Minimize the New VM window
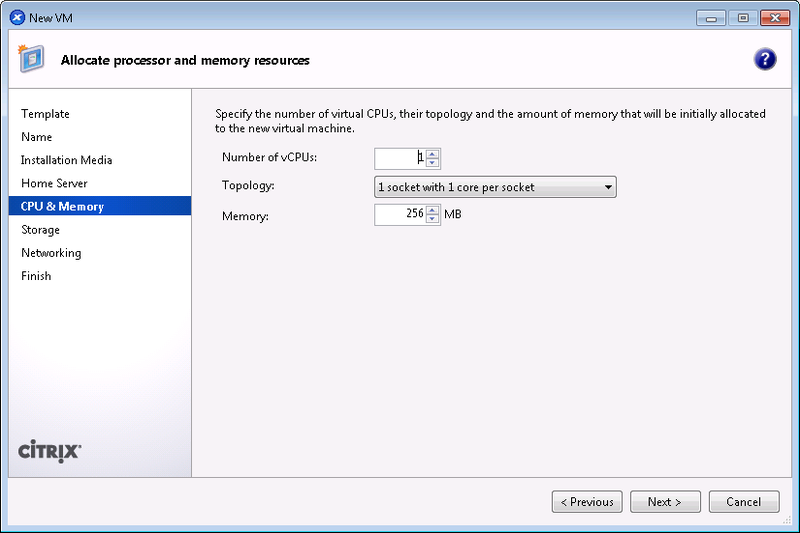Viewport: 800px width, 533px height. (x=711, y=18)
